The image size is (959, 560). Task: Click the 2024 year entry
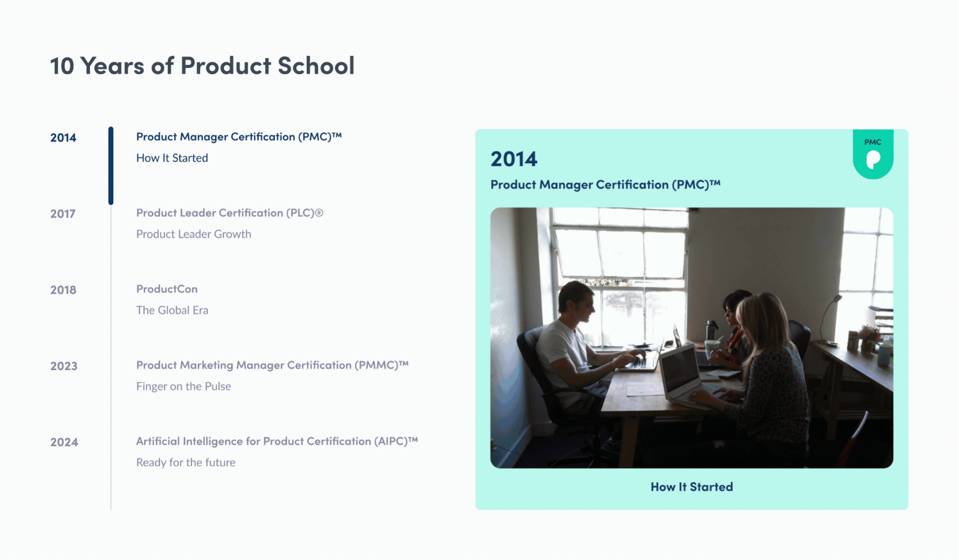tap(63, 442)
